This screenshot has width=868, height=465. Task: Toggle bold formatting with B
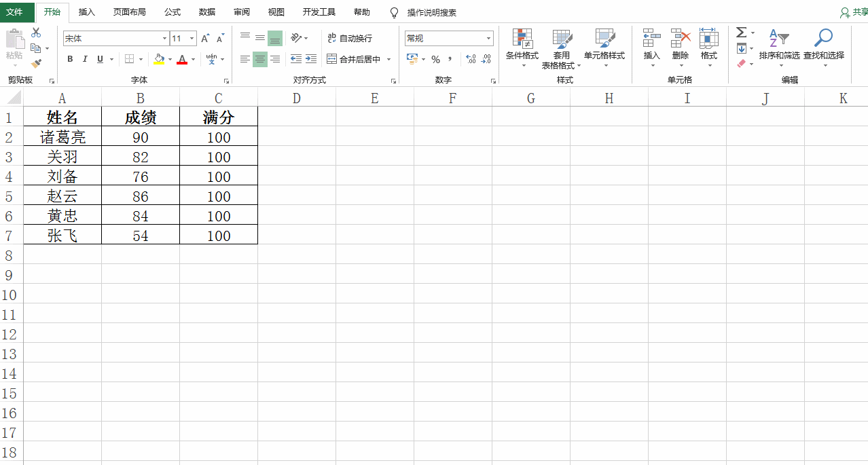70,60
